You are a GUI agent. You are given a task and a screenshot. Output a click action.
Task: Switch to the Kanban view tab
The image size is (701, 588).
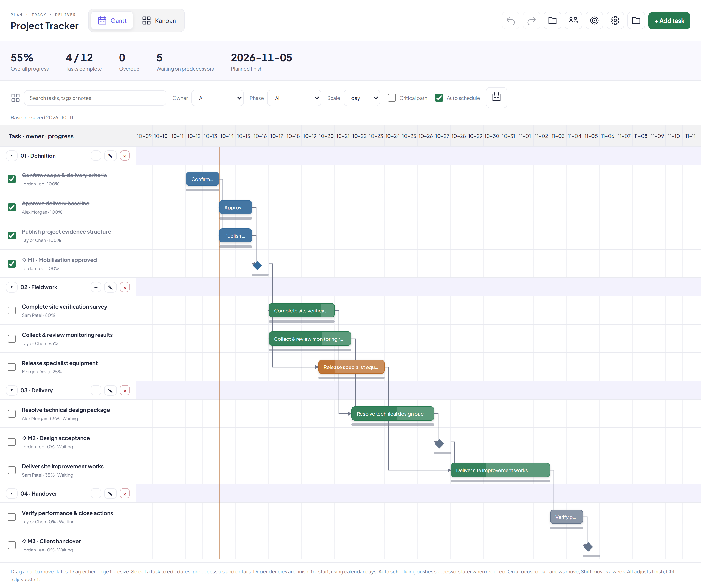(x=159, y=21)
